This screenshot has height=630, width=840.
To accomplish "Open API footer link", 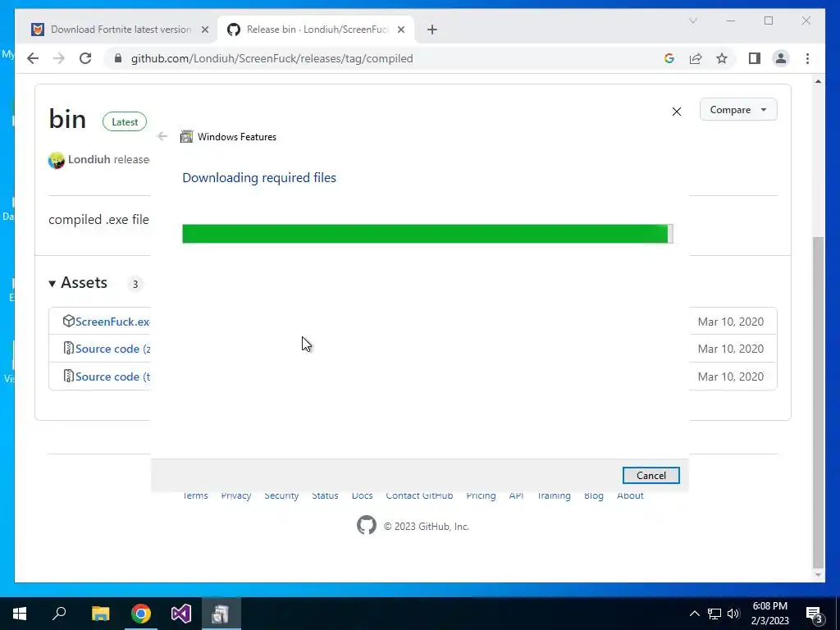I will click(516, 495).
